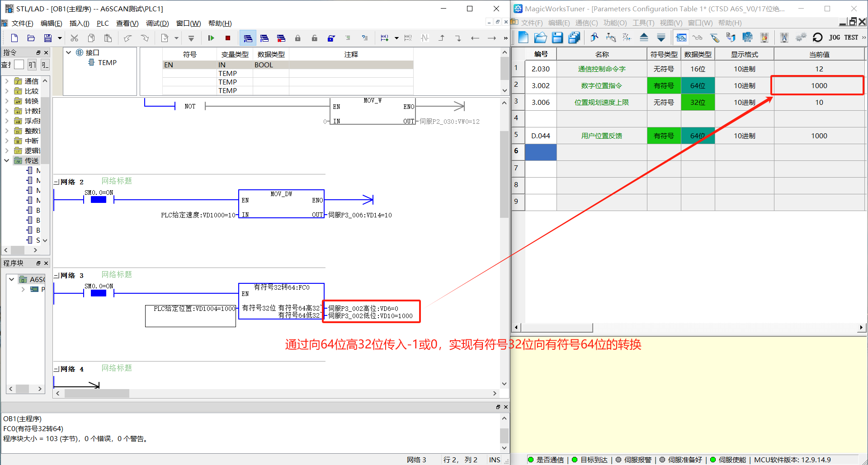The height and width of the screenshot is (465, 868).
Task: Click the JOG button in tuner toolbar
Action: [834, 38]
